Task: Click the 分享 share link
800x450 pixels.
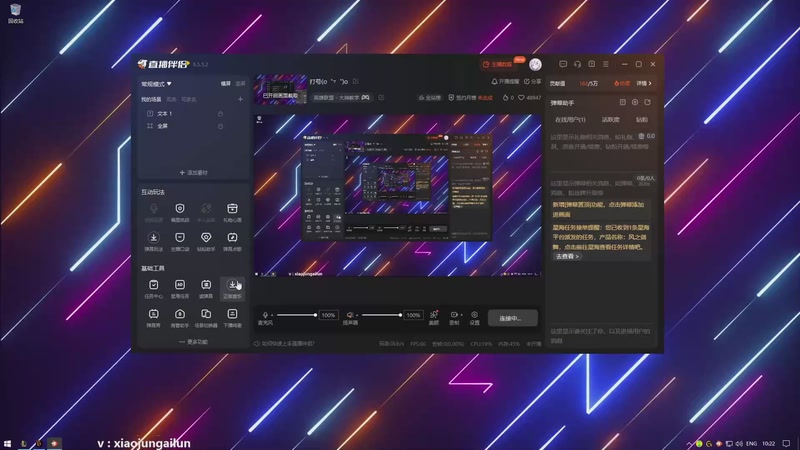Action: [532, 82]
